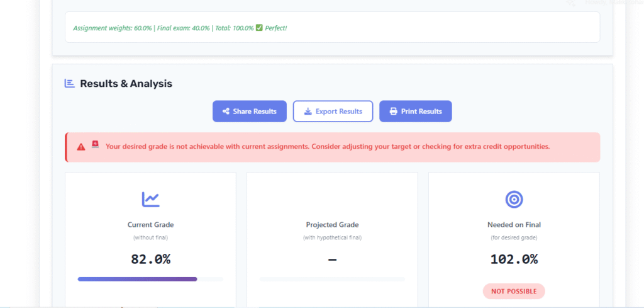
Task: Click the target icon above Needed on Final
Action: 514,200
